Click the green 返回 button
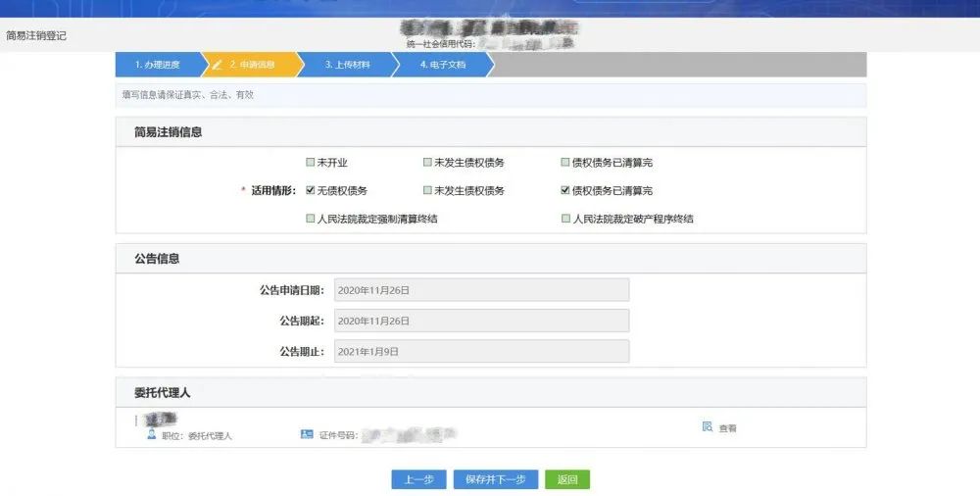980x496 pixels. [567, 479]
